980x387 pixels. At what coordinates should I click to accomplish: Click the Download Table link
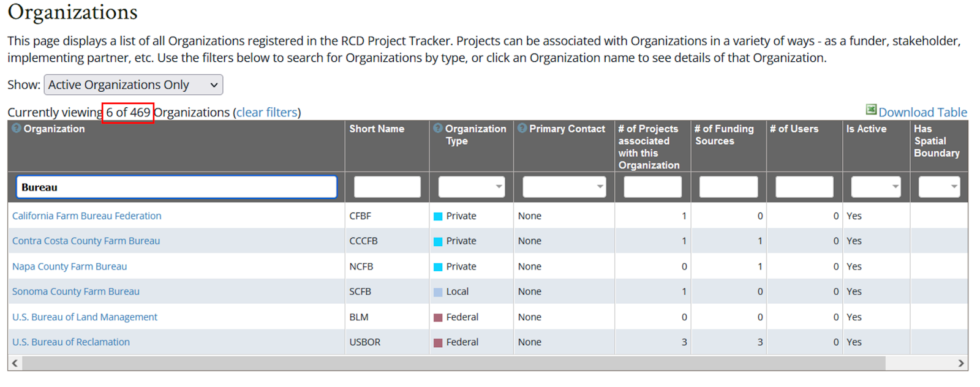tap(922, 112)
